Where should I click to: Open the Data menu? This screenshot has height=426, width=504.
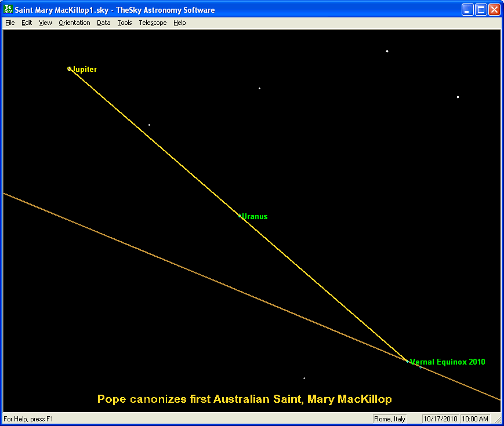click(x=104, y=23)
